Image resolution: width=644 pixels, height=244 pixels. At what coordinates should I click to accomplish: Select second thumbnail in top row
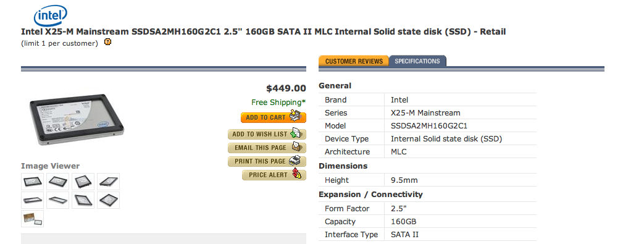click(58, 182)
